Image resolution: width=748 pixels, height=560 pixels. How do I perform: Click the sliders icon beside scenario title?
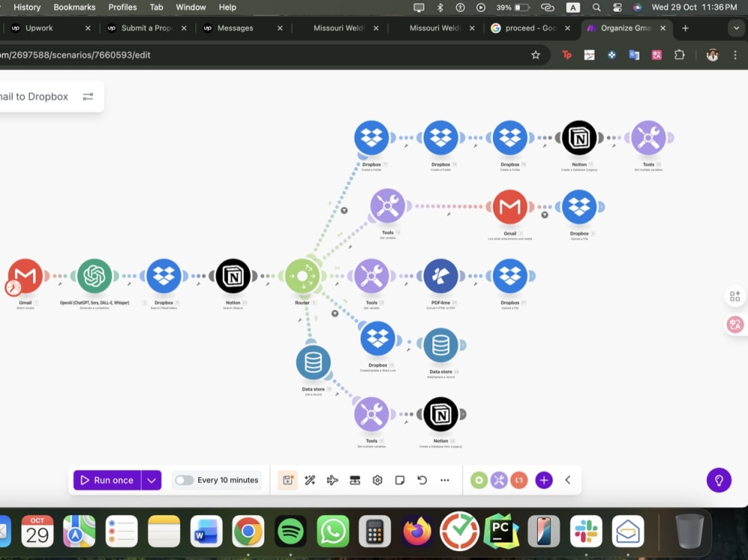point(88,96)
